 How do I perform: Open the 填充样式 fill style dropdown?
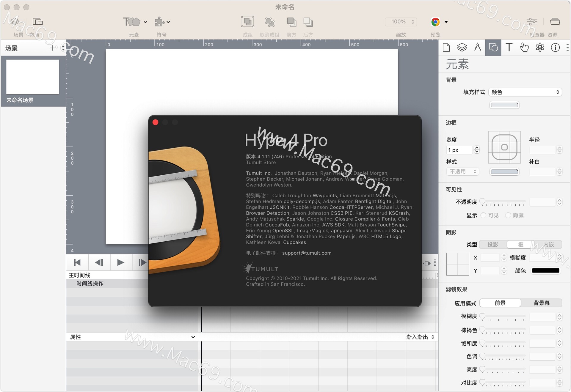[x=525, y=92]
